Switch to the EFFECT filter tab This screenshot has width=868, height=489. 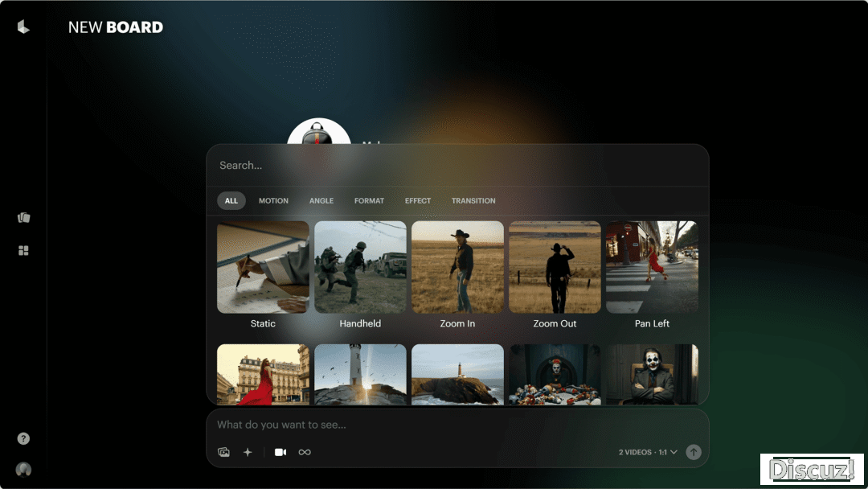(418, 201)
